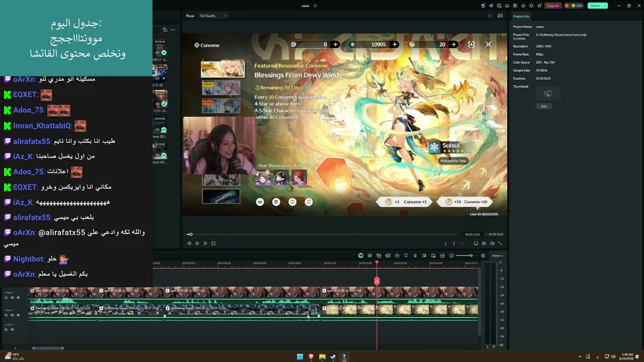Lock the Audio 1 track folder icon

[x=6, y=329]
